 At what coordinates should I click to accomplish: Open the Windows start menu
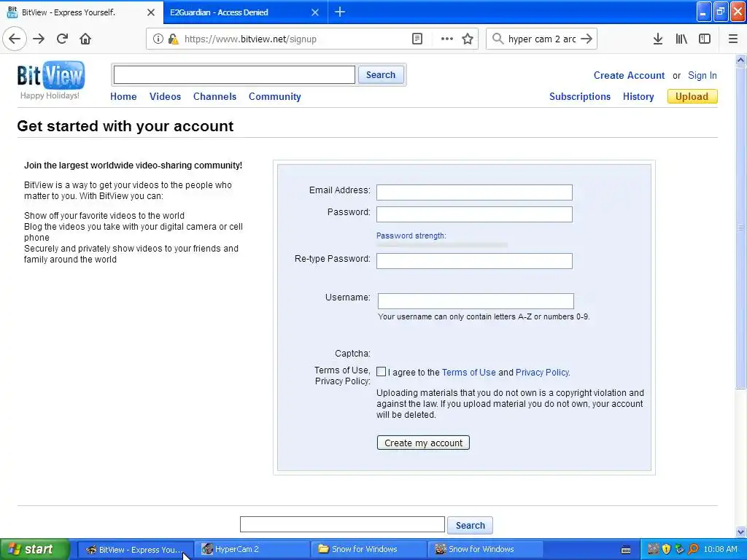[x=35, y=550]
